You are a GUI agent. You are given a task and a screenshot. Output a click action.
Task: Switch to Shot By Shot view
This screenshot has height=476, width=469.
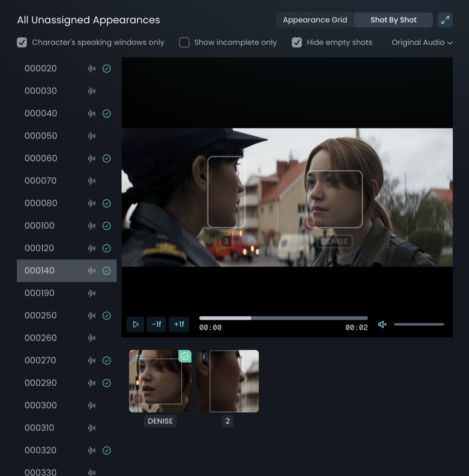coord(393,20)
